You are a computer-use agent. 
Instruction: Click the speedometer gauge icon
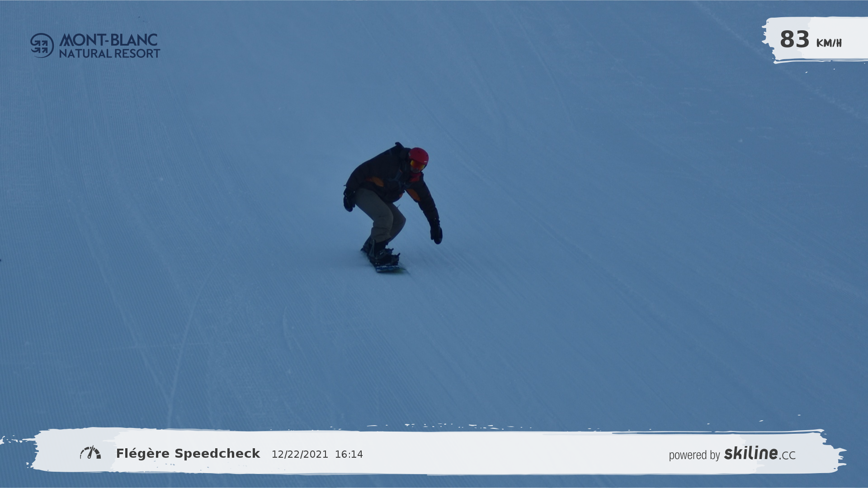coord(90,453)
